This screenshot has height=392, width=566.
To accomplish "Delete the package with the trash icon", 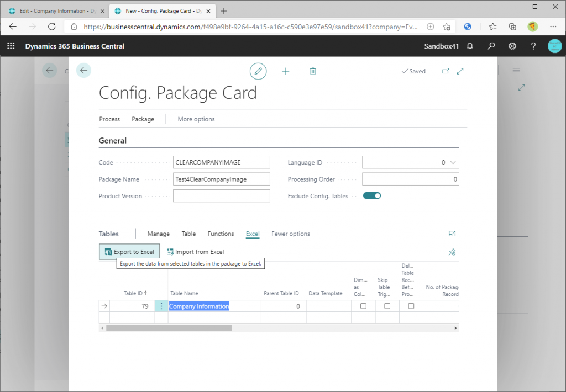I will (313, 71).
